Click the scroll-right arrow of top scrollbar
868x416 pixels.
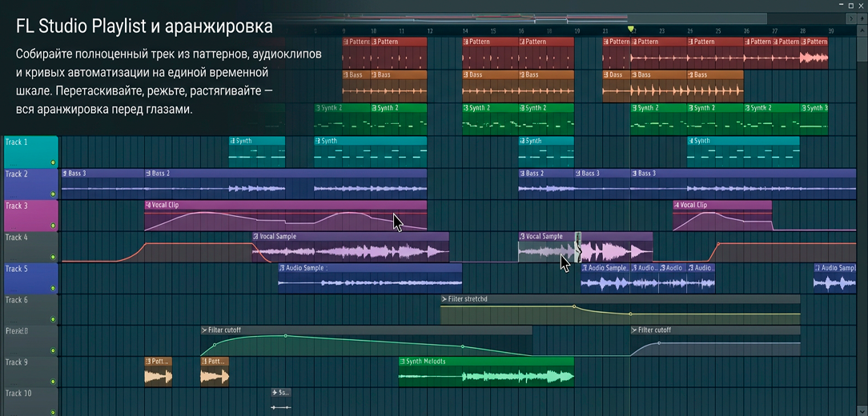click(x=853, y=19)
